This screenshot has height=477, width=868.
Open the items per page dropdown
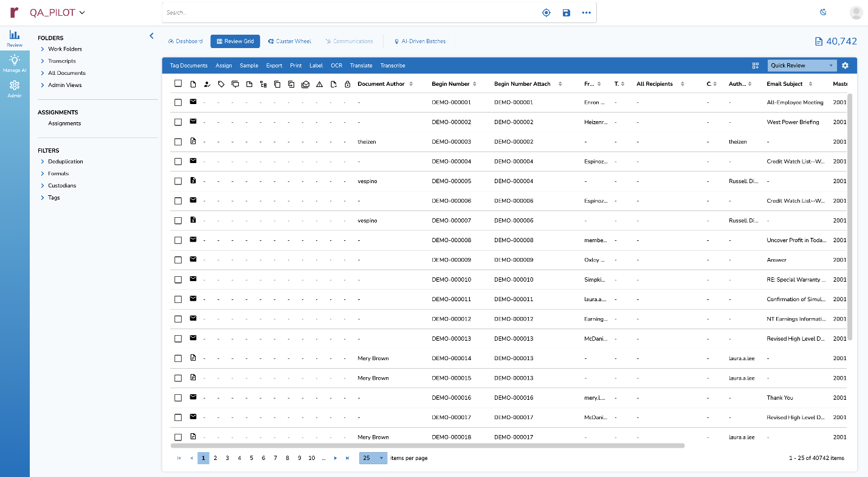(373, 458)
